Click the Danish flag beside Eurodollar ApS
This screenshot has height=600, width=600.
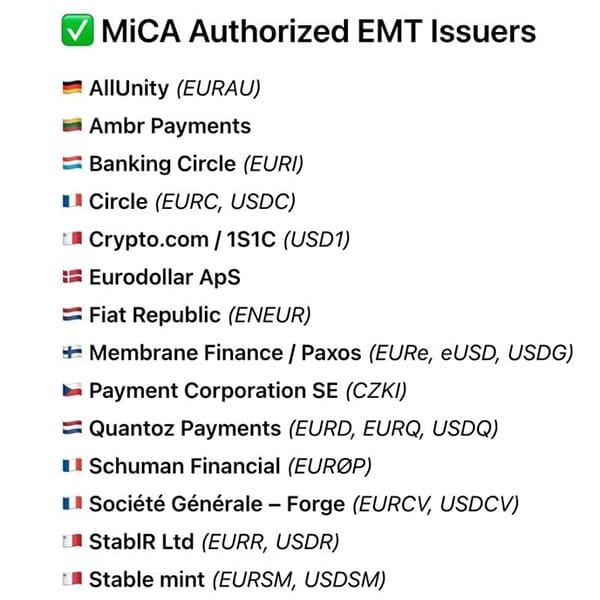point(72,277)
